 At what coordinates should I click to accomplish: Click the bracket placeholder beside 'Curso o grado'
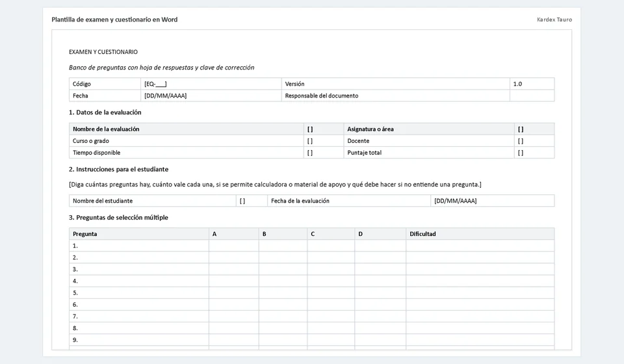(324, 141)
